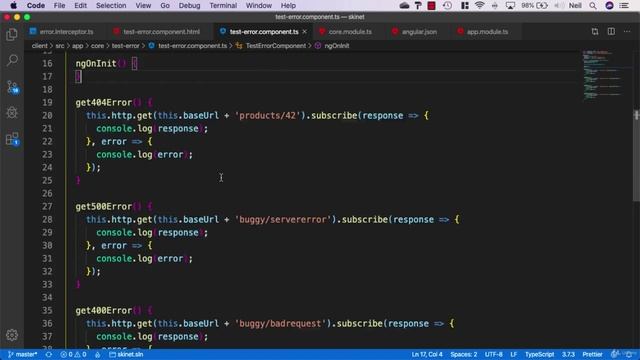640x360 pixels.
Task: Click the Ln 17, Col 4 position indicator
Action: click(x=427, y=354)
